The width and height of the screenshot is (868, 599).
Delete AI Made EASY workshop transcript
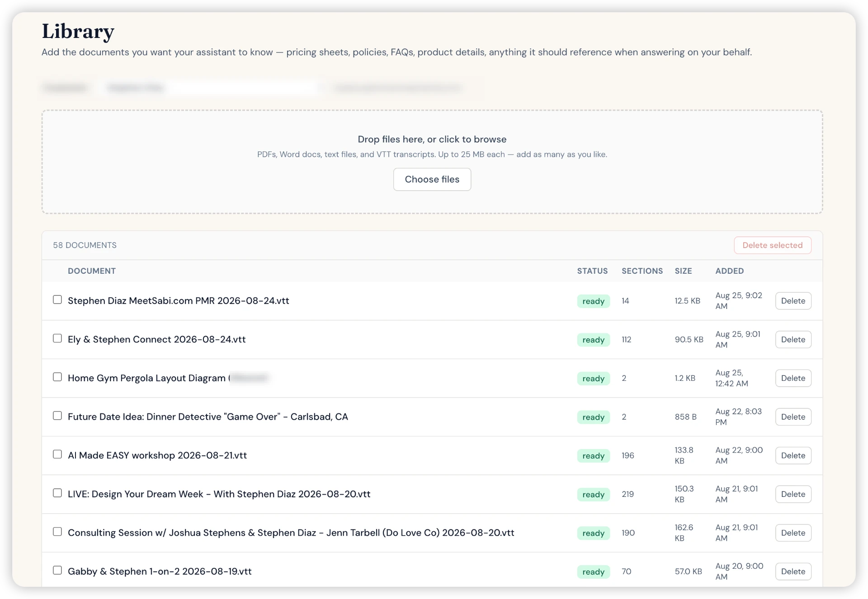tap(793, 455)
